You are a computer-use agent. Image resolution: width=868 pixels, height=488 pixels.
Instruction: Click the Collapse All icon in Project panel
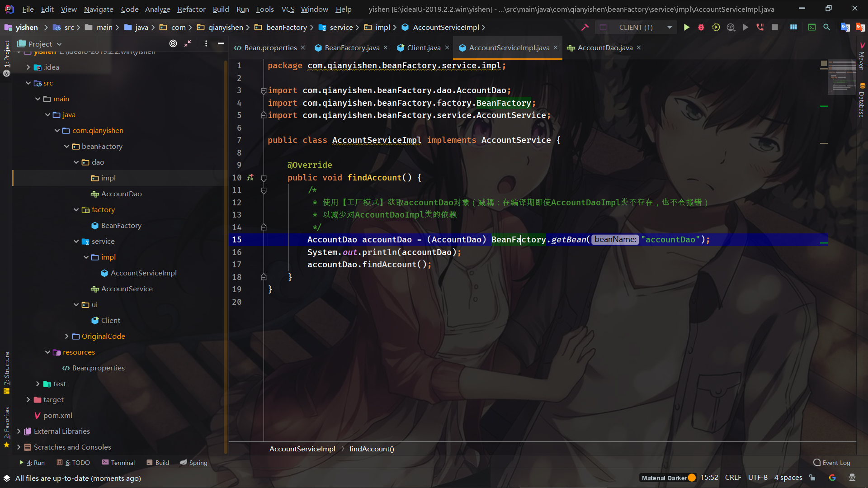pyautogui.click(x=188, y=43)
